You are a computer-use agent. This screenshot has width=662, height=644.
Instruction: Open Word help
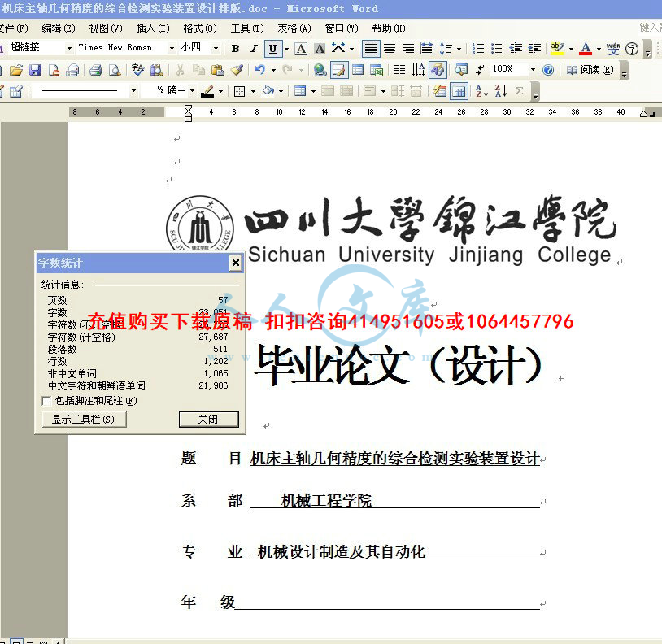click(548, 70)
